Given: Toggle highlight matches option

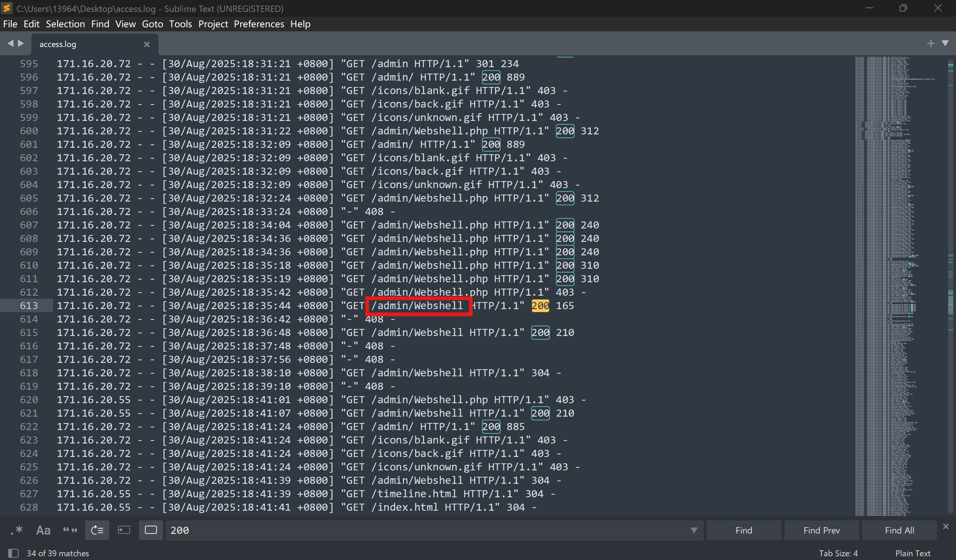Looking at the screenshot, I should 151,530.
